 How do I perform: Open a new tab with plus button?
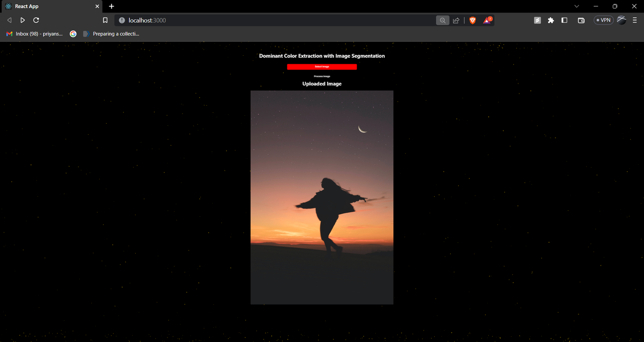click(x=112, y=7)
